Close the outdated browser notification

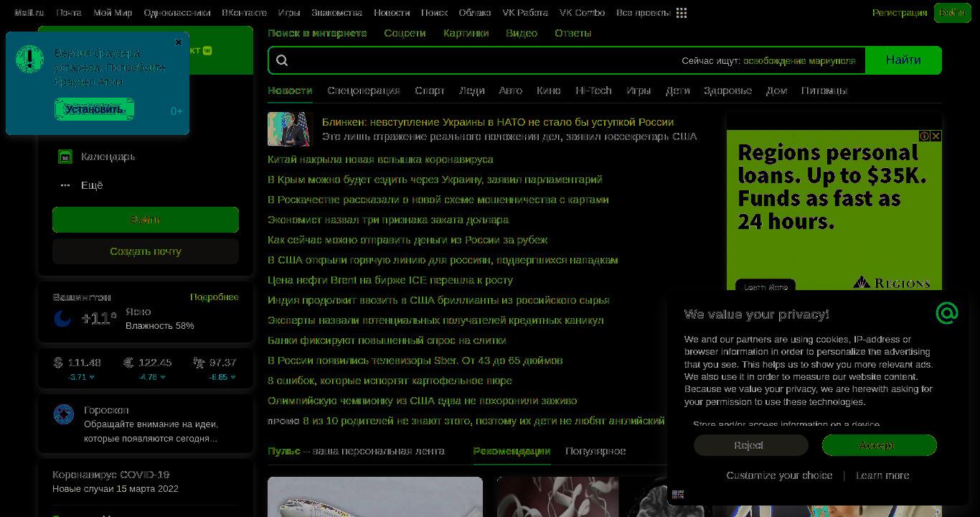point(179,42)
